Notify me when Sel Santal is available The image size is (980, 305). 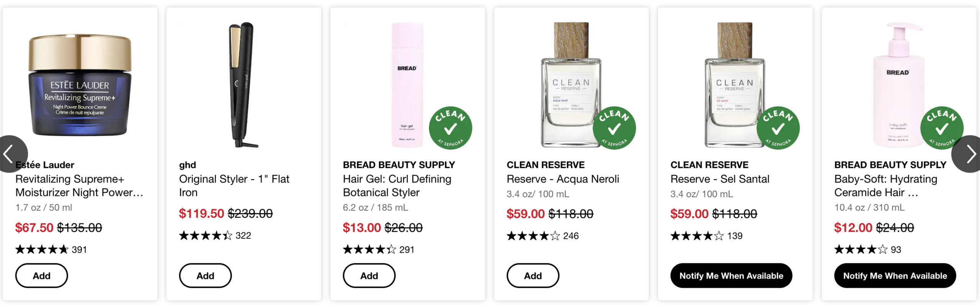click(x=731, y=276)
